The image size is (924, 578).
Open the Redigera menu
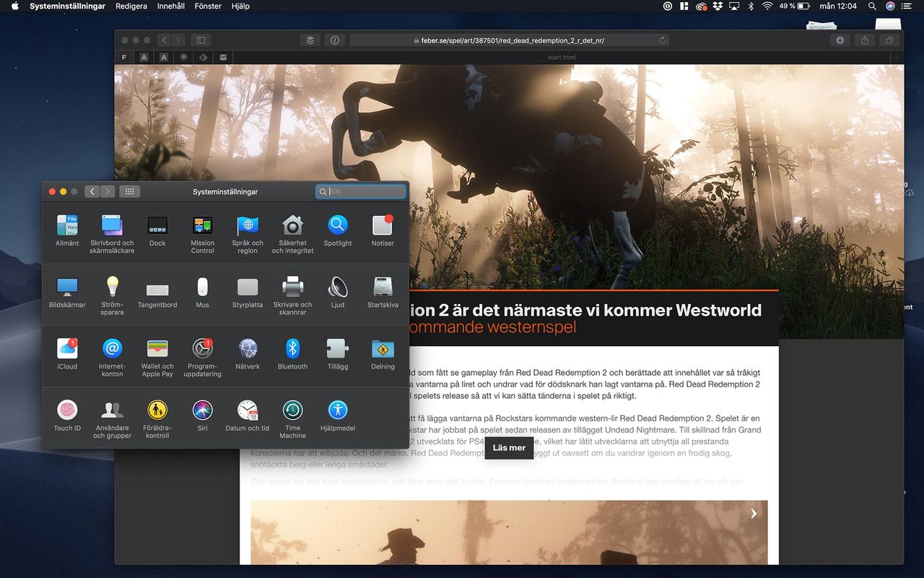click(131, 6)
